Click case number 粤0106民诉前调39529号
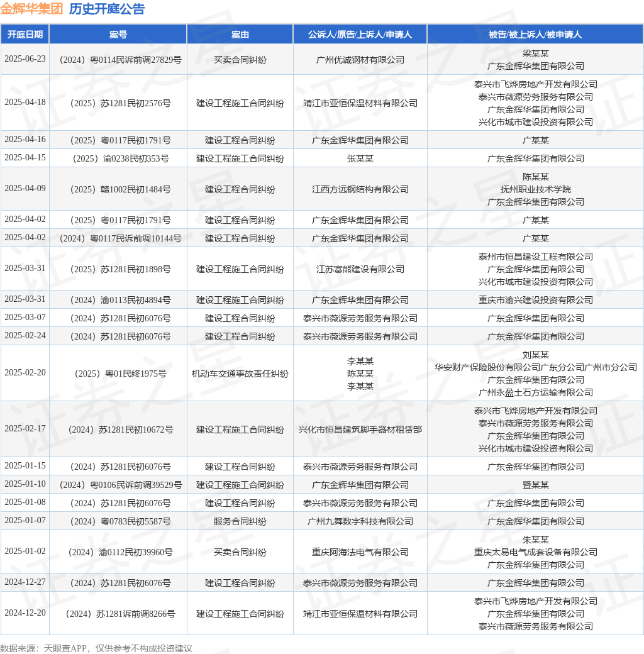Screen dimensions: 644x654 [120, 485]
